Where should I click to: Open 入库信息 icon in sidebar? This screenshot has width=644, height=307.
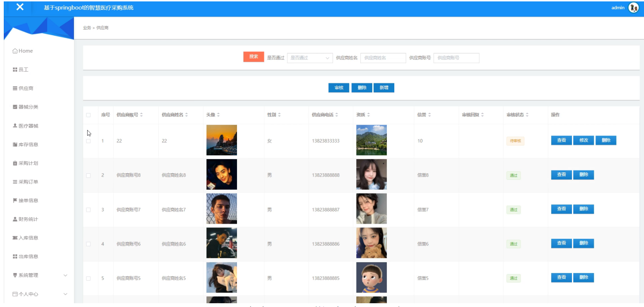point(15,238)
